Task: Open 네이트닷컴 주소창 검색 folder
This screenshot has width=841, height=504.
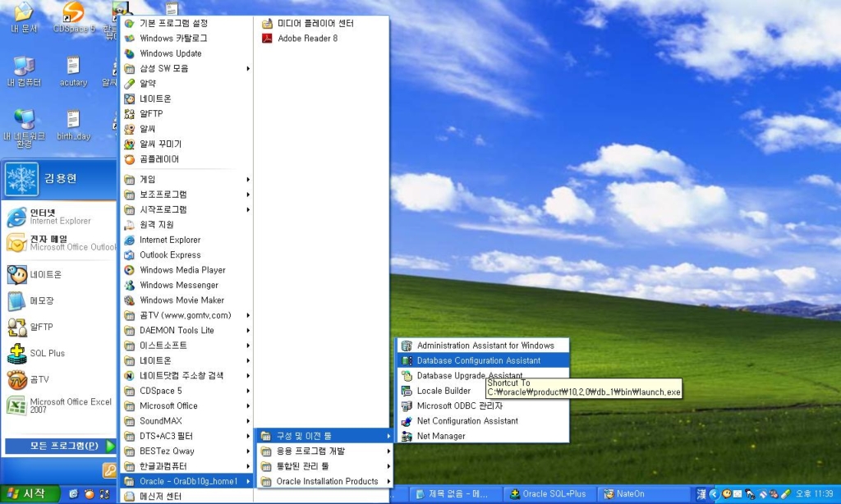Action: [186, 376]
